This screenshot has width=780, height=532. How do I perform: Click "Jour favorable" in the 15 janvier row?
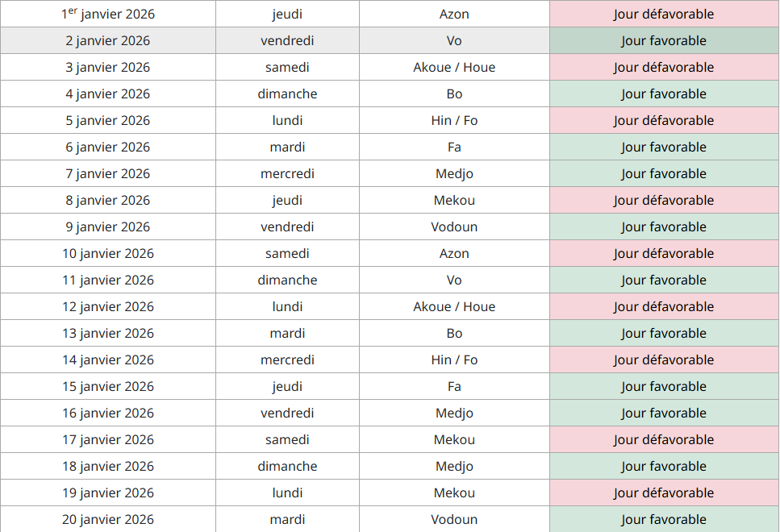coord(663,387)
